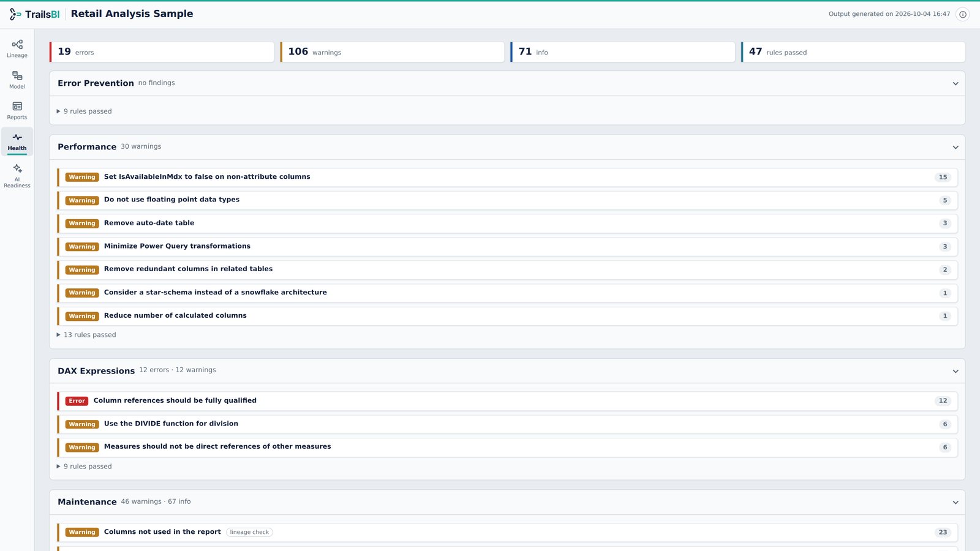The image size is (980, 551).
Task: Click the Performance section heading
Action: [x=87, y=147]
